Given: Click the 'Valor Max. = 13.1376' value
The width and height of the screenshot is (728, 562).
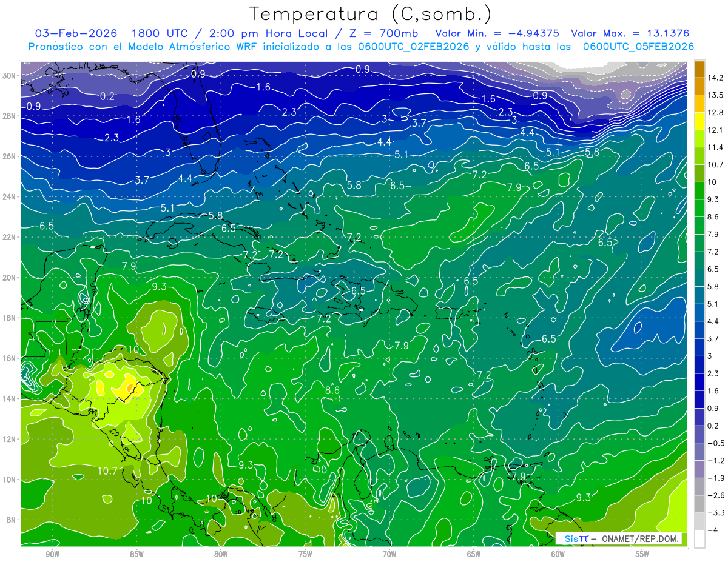Looking at the screenshot, I should tap(630, 33).
